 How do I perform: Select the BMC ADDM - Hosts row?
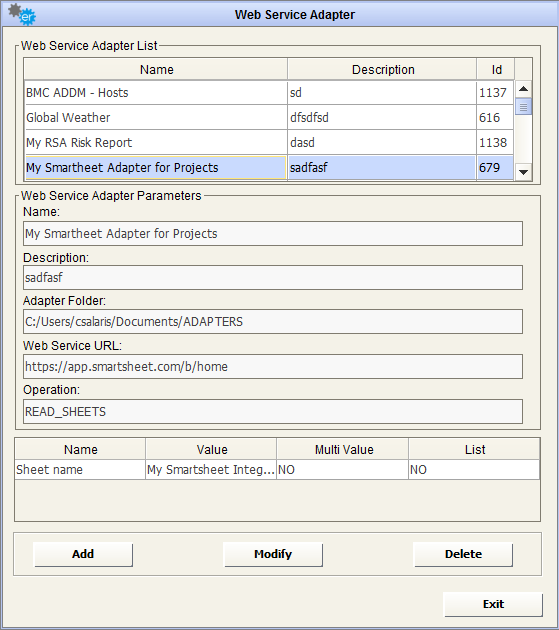pyautogui.click(x=269, y=93)
